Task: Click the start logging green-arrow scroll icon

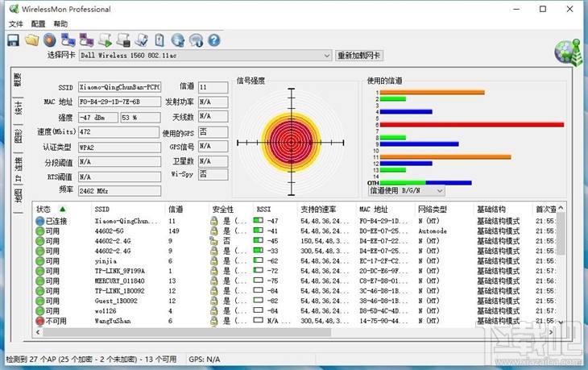Action: pyautogui.click(x=105, y=40)
